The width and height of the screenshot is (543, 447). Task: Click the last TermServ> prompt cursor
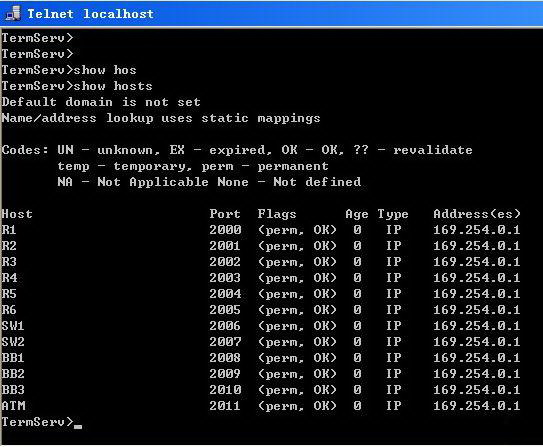pyautogui.click(x=78, y=427)
